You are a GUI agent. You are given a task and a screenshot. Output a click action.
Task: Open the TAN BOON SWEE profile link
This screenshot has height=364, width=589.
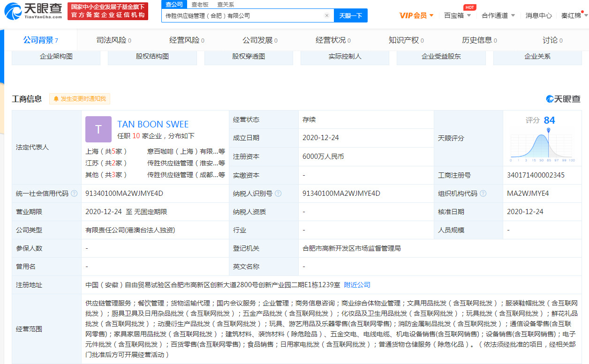click(153, 124)
